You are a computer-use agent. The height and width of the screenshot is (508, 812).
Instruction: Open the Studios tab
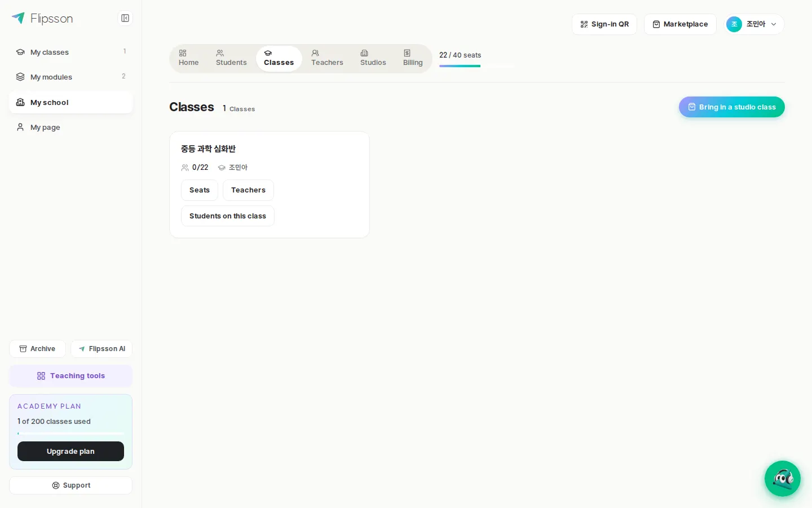373,58
